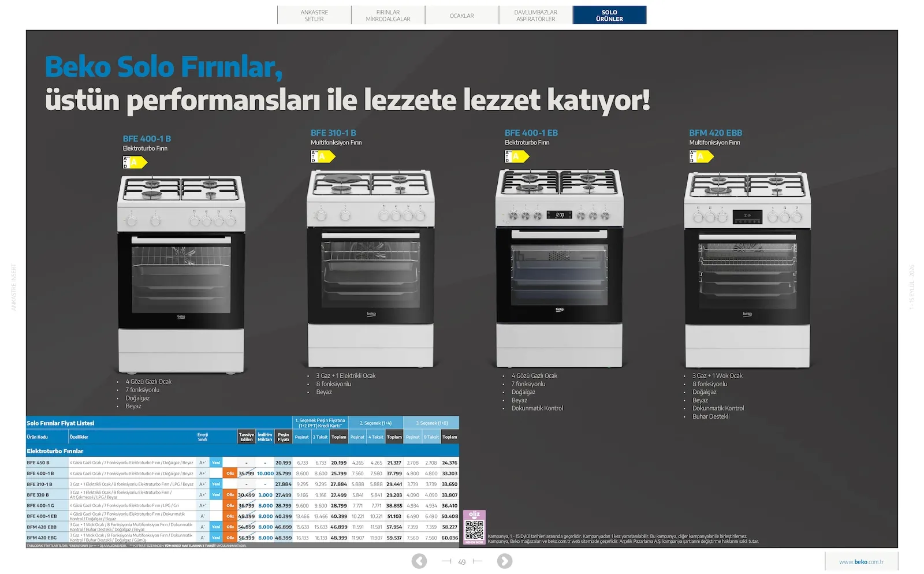
Task: Click the energy label under BFE 400-1 EB heading
Action: point(517,156)
